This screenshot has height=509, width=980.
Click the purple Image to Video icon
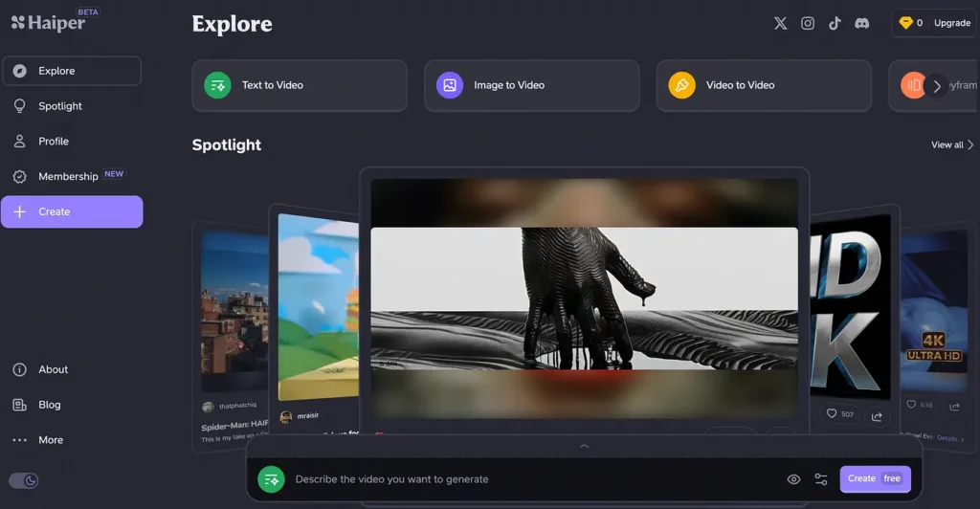point(450,85)
